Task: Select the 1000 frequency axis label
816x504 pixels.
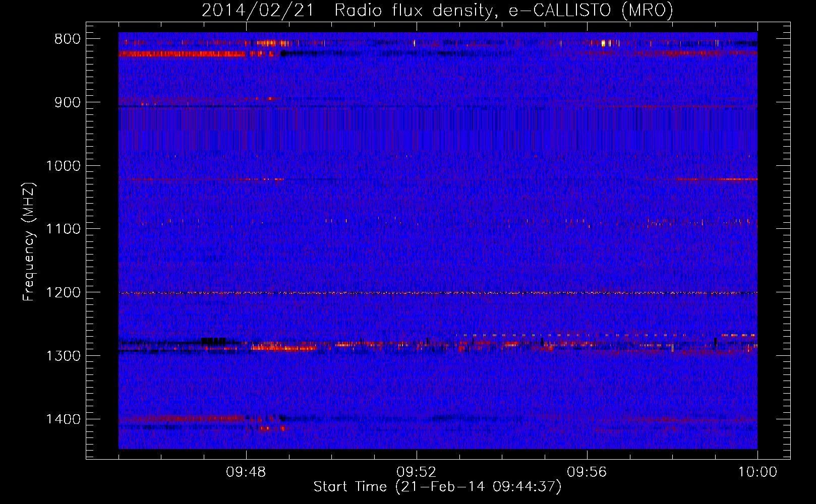Action: pos(63,166)
